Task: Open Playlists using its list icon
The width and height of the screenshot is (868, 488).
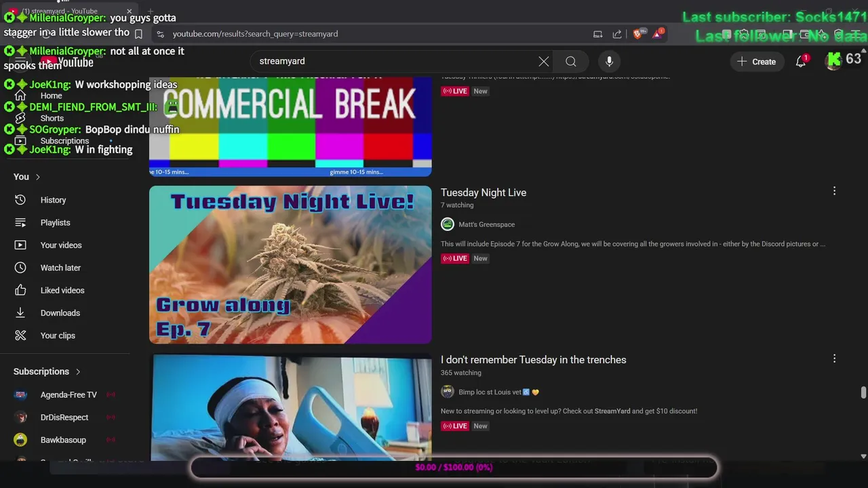Action: (20, 222)
